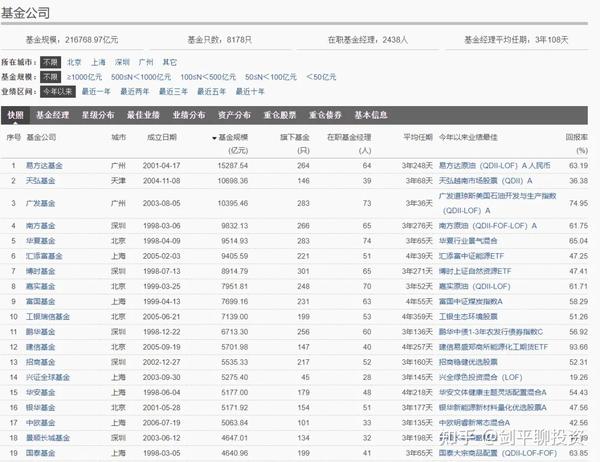Click 旗下基金 column header
The image size is (600, 462).
click(x=295, y=138)
